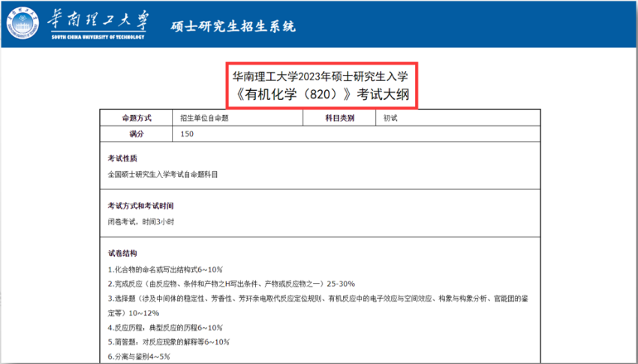Click item 5 简答题 line 6~10%
The height and width of the screenshot is (364, 638).
click(169, 342)
